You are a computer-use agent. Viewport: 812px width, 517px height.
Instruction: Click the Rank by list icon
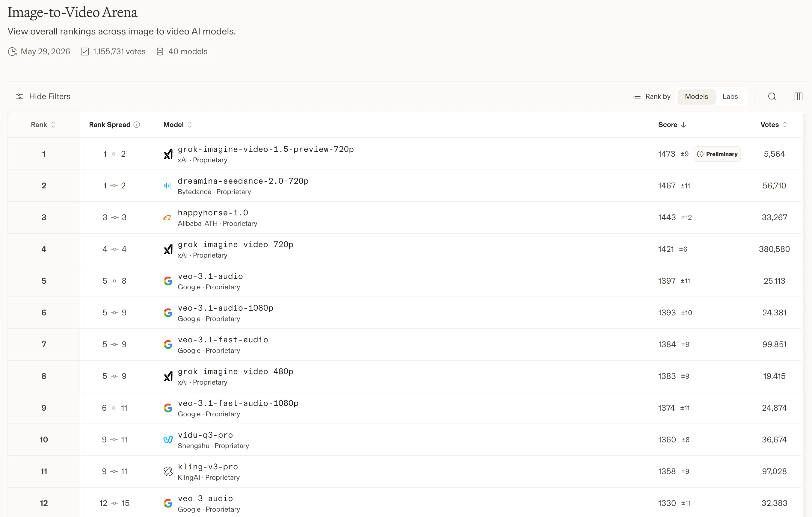[x=637, y=97]
